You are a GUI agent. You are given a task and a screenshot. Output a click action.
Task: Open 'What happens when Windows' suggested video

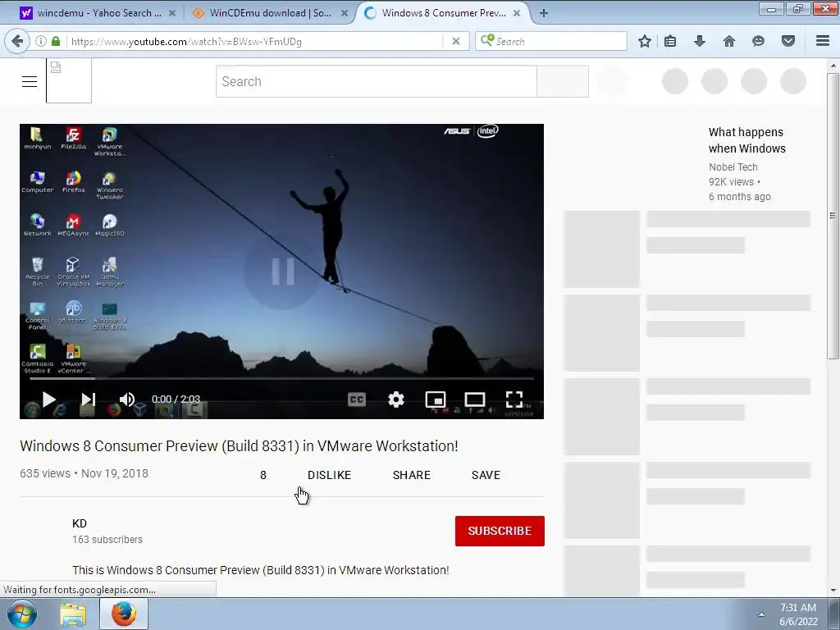(x=746, y=140)
